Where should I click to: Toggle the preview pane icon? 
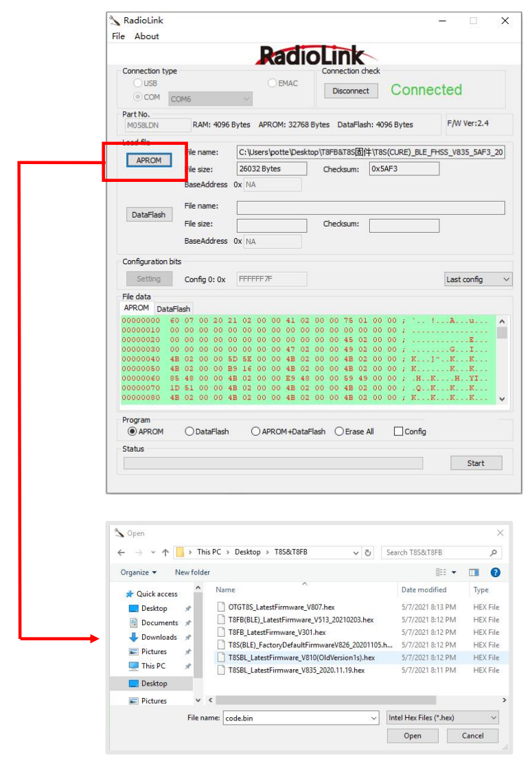(x=474, y=572)
